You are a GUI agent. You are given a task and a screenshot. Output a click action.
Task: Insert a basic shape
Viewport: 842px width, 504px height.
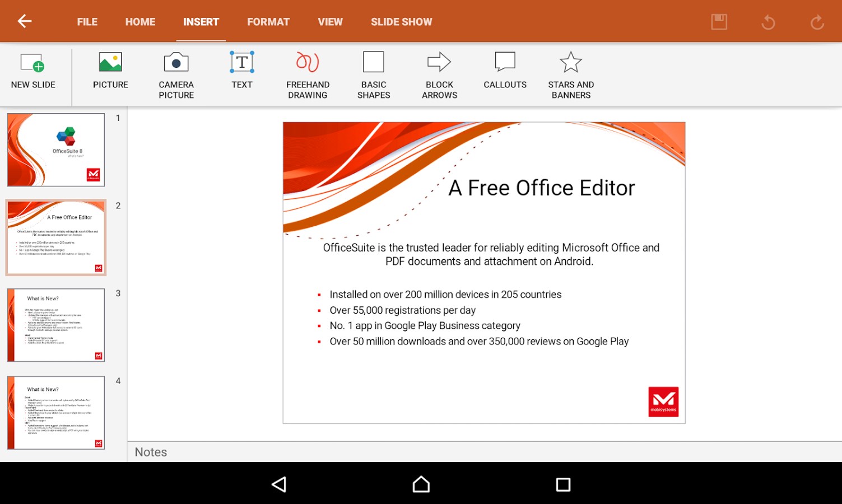click(373, 73)
